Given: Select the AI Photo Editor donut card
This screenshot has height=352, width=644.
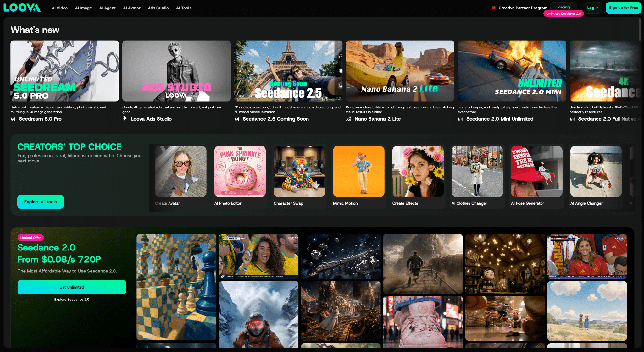Looking at the screenshot, I should click(x=240, y=176).
